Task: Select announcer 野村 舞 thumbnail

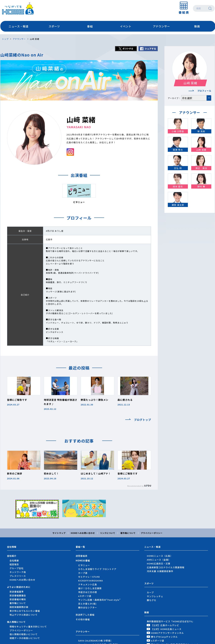Action: click(x=201, y=181)
